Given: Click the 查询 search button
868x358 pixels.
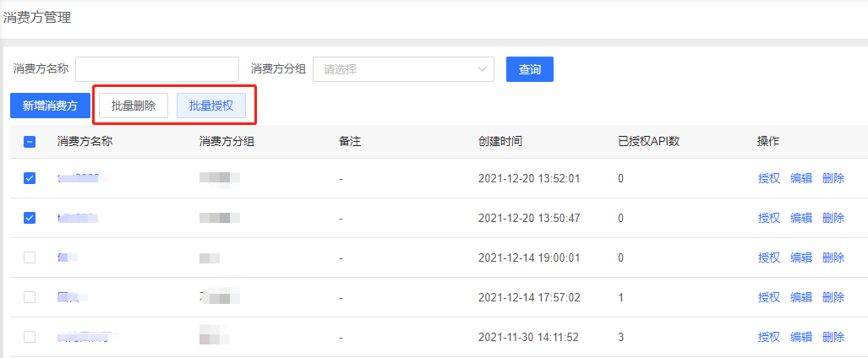Looking at the screenshot, I should [530, 69].
